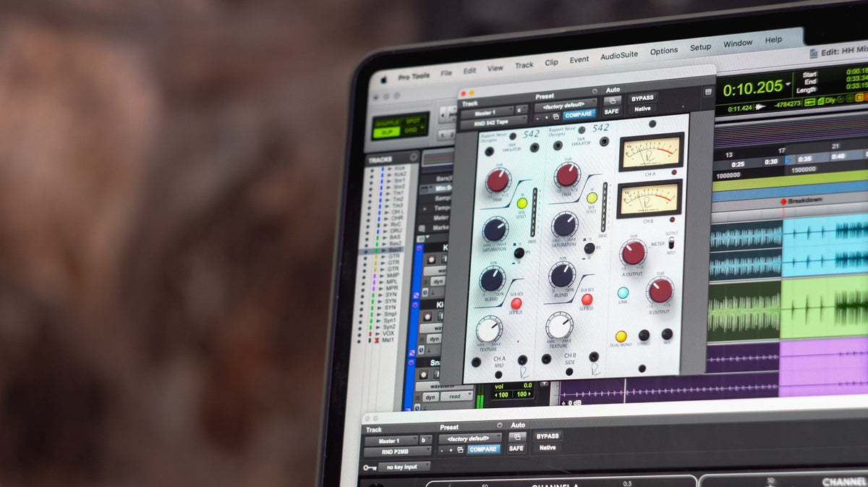Select DUAL MONO mode
868x487 pixels.
(621, 336)
